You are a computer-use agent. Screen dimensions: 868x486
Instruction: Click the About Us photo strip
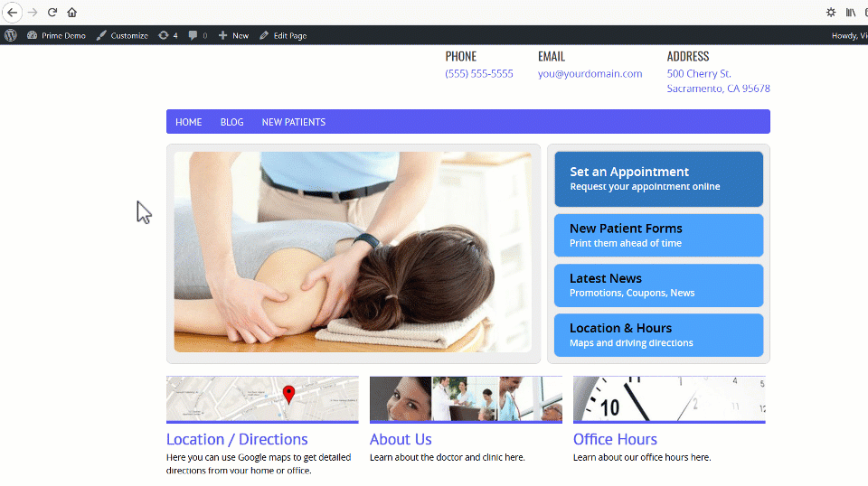pos(467,398)
